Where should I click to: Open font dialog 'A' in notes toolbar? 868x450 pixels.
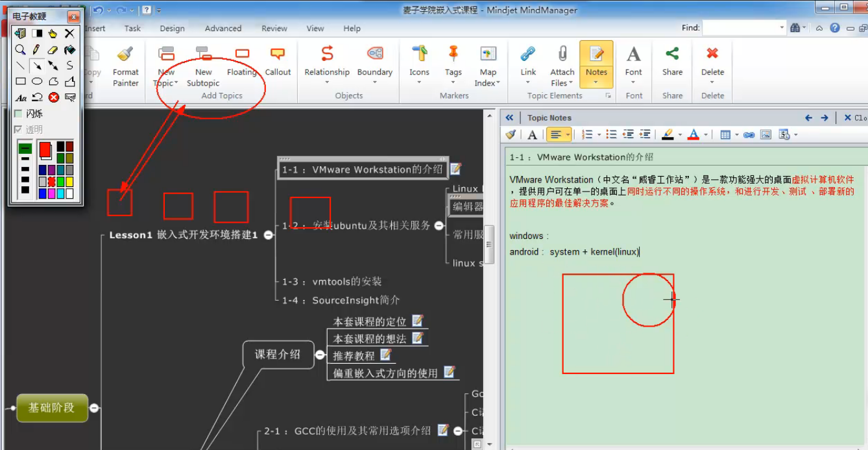tap(532, 134)
